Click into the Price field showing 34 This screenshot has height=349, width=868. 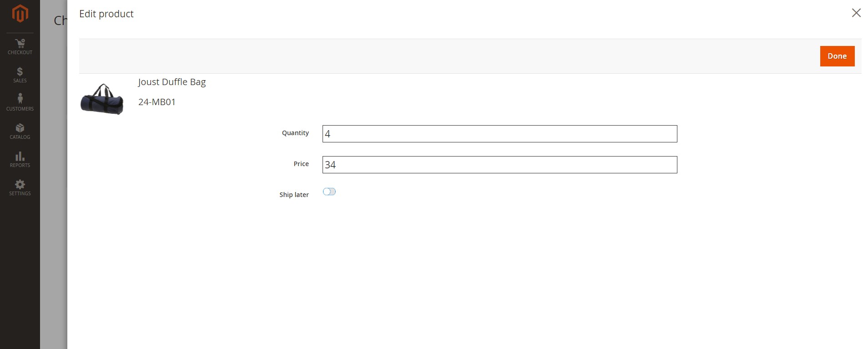pyautogui.click(x=500, y=165)
